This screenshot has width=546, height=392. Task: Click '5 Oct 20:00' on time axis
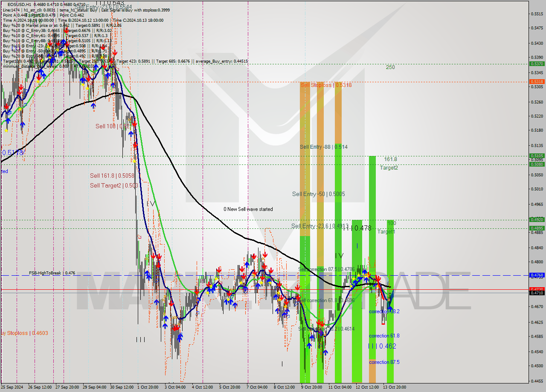pos(230,387)
